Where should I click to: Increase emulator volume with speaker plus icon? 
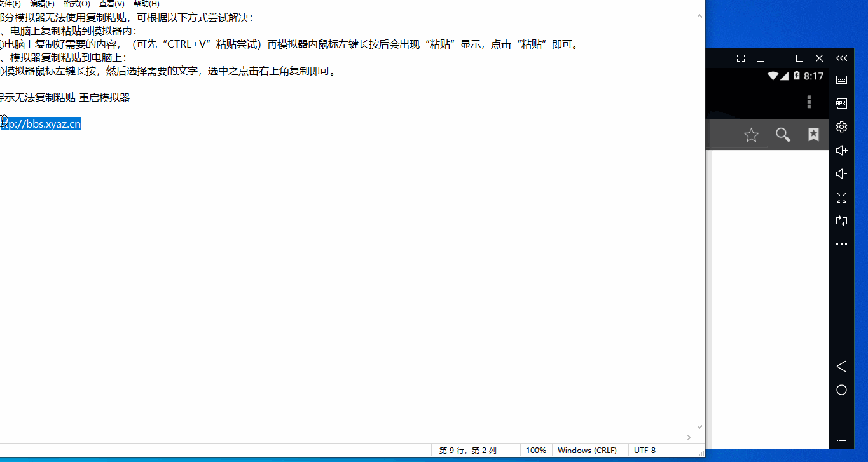[x=841, y=151]
